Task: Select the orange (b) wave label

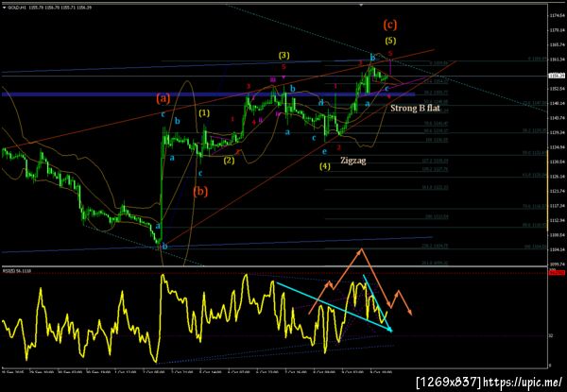Action: (200, 191)
